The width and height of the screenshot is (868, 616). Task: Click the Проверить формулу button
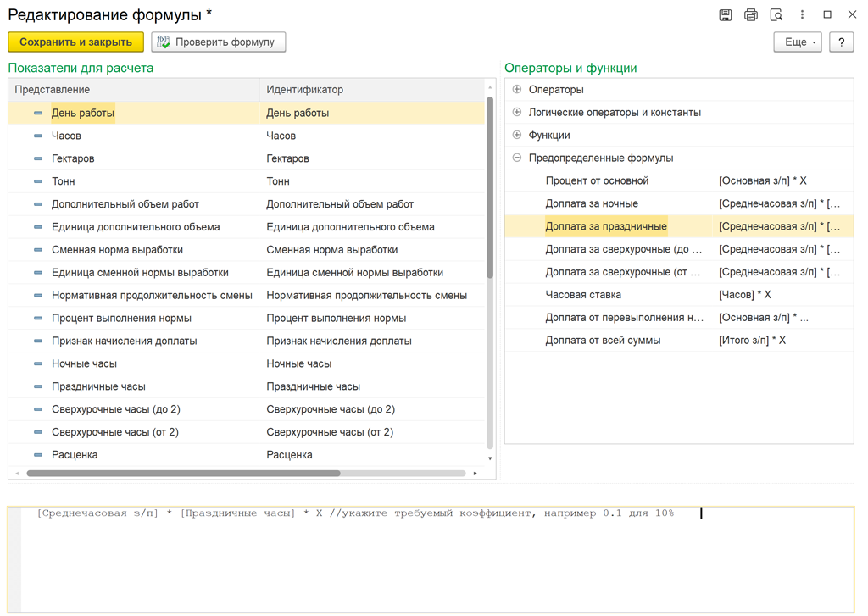219,42
